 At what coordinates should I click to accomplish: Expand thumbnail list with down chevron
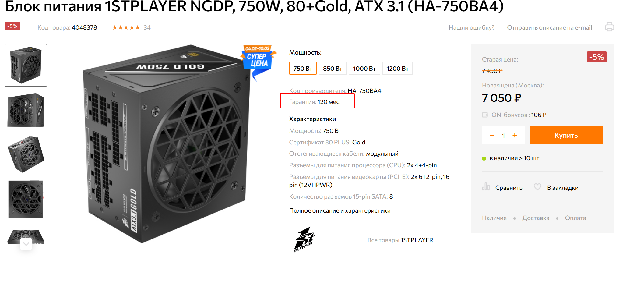coord(26,244)
